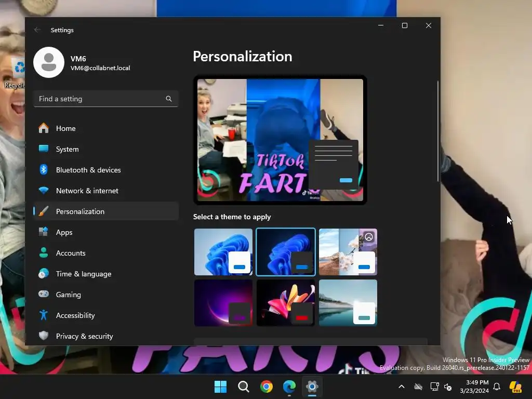Go to the Gaming label
Image resolution: width=532 pixels, height=399 pixels.
pos(69,295)
